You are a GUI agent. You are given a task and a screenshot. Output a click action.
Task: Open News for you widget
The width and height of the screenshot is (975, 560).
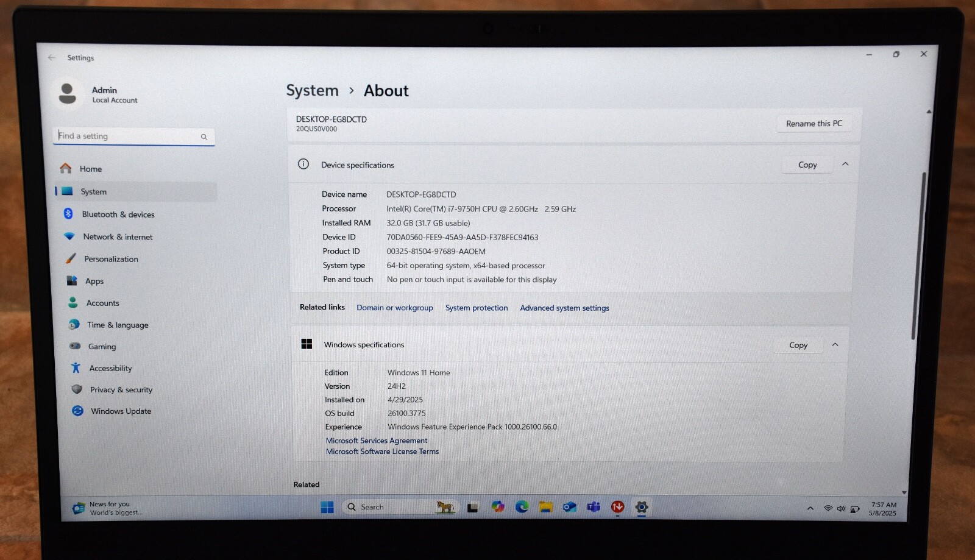[108, 508]
